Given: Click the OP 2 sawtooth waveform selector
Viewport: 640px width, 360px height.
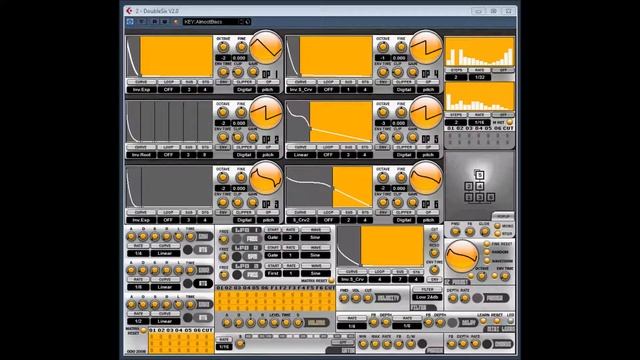Looking at the screenshot, I should 266,113.
